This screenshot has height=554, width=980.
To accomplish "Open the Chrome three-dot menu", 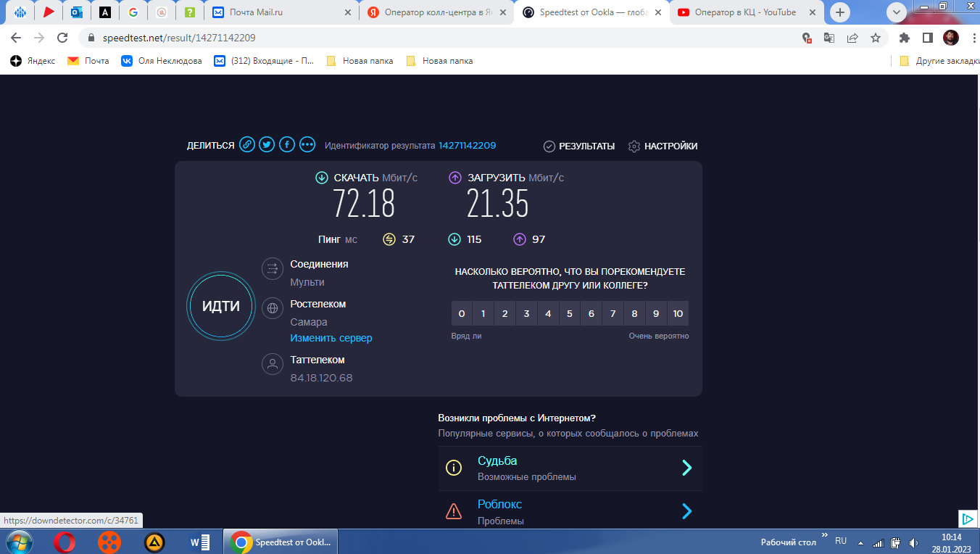I will pyautogui.click(x=973, y=38).
